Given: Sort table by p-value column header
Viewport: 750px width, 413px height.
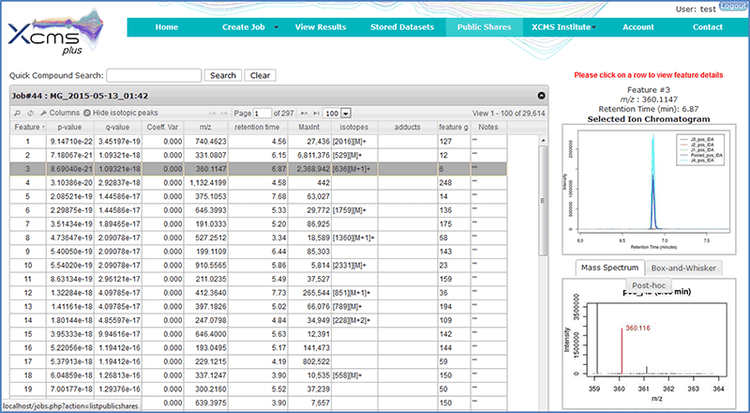Looking at the screenshot, I should [x=69, y=128].
